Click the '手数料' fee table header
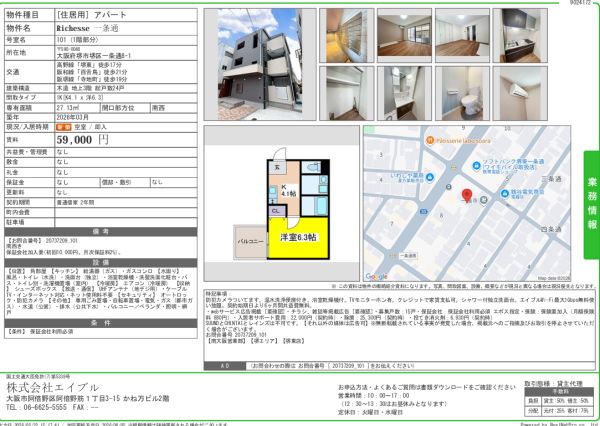This screenshot has height=426, width=600. tap(560, 392)
